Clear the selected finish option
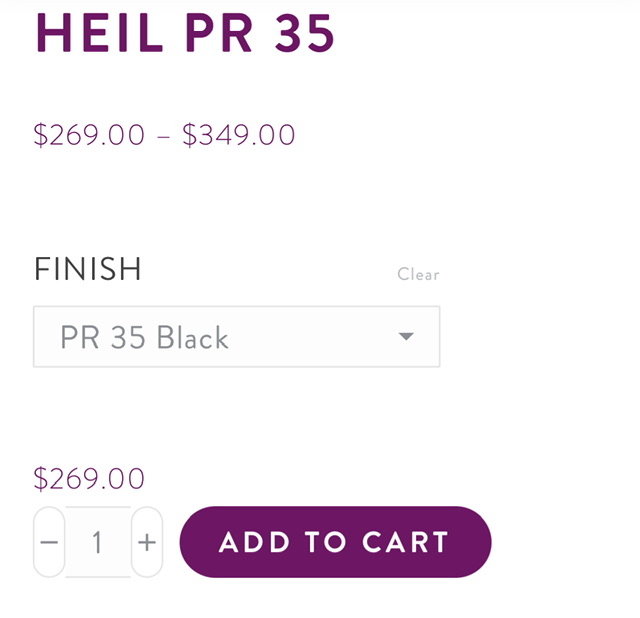Viewport: 640px width, 618px height. coord(418,274)
